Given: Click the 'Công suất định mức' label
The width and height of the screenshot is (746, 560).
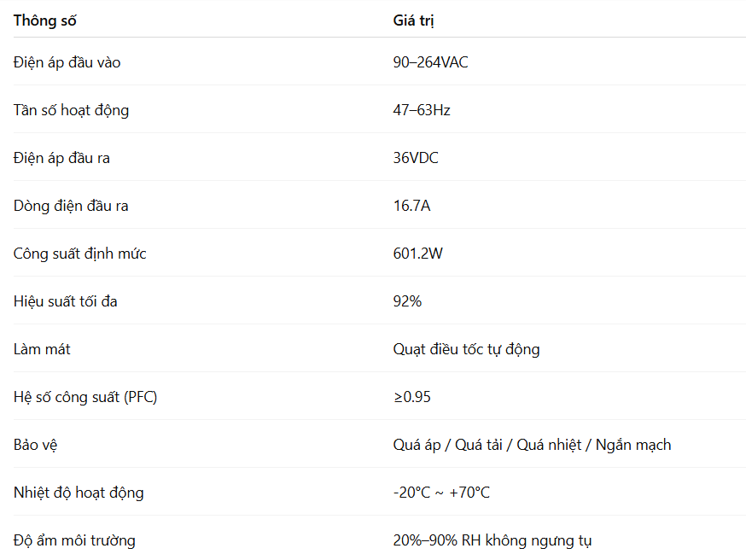Looking at the screenshot, I should (x=79, y=254).
